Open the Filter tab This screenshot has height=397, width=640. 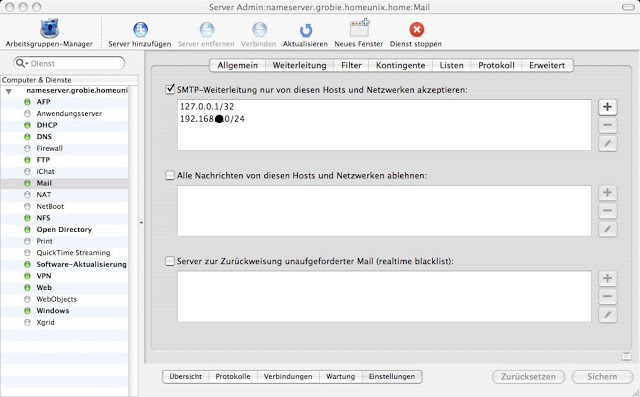click(x=351, y=65)
